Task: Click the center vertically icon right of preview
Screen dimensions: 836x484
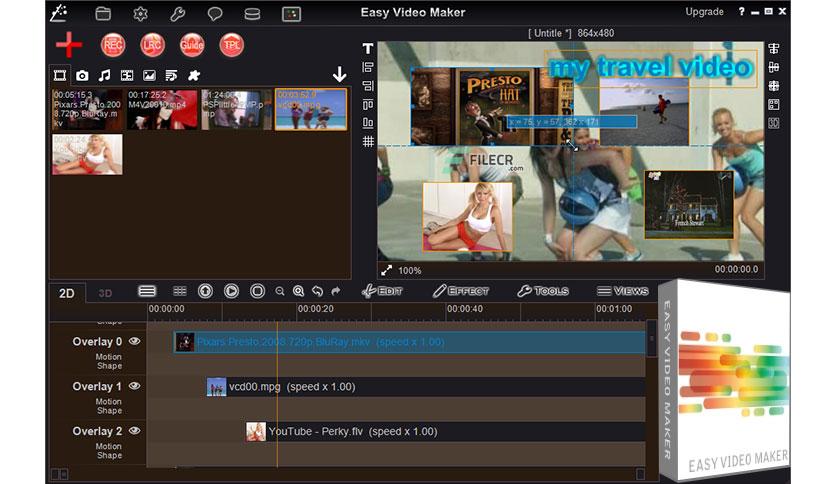Action: pos(774,67)
